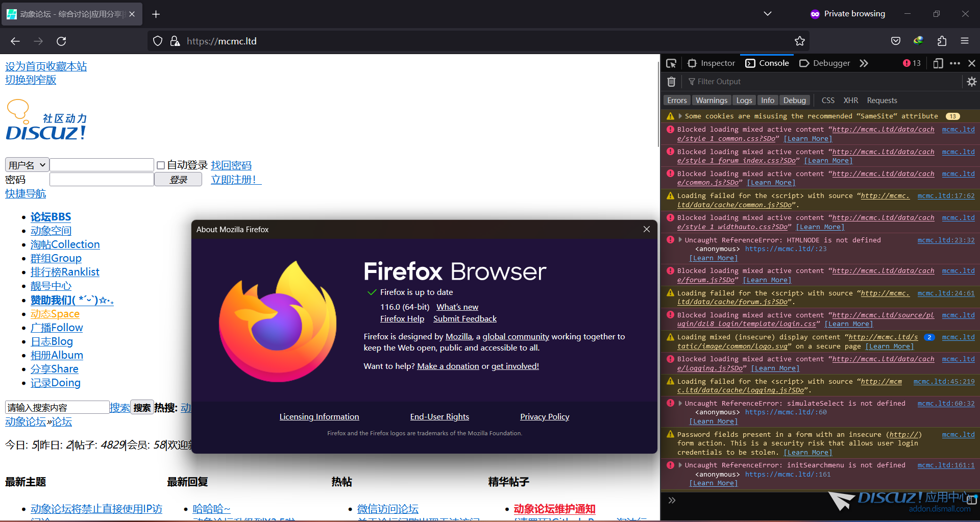Open a new browser tab
The image size is (980, 522).
156,14
